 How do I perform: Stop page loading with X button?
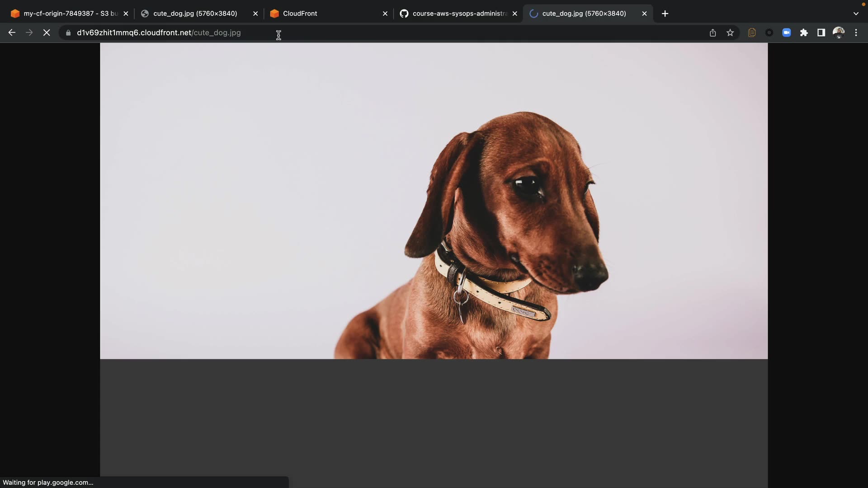point(47,33)
